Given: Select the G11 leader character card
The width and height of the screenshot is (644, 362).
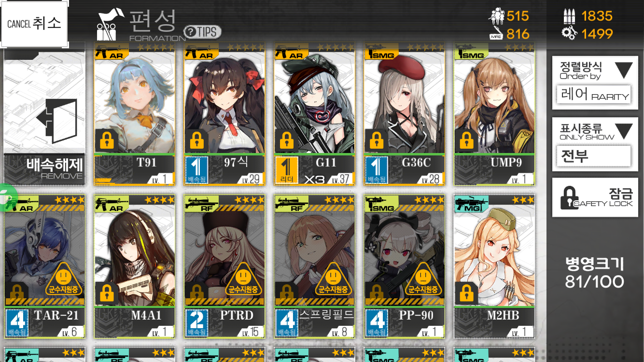Looking at the screenshot, I should (x=315, y=113).
